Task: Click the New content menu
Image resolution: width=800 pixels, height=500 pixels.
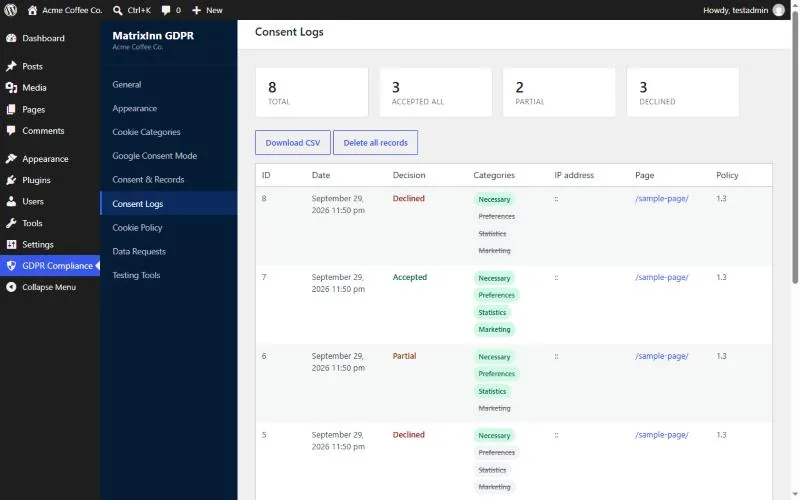Action: 207,10
